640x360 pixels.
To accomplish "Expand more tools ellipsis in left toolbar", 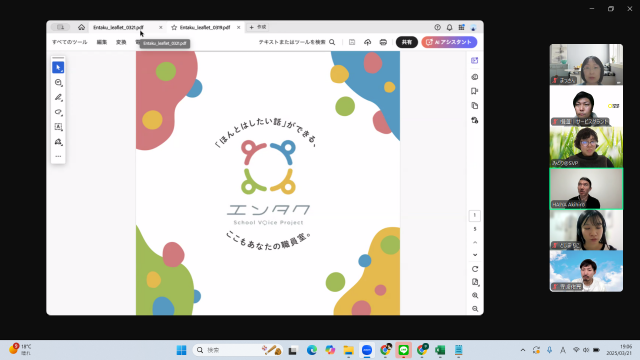I will (x=58, y=156).
